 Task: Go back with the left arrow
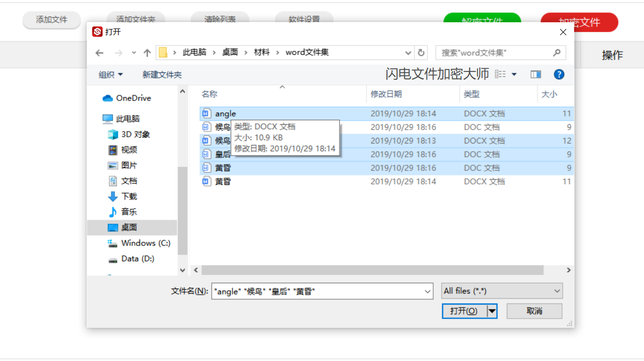point(99,53)
